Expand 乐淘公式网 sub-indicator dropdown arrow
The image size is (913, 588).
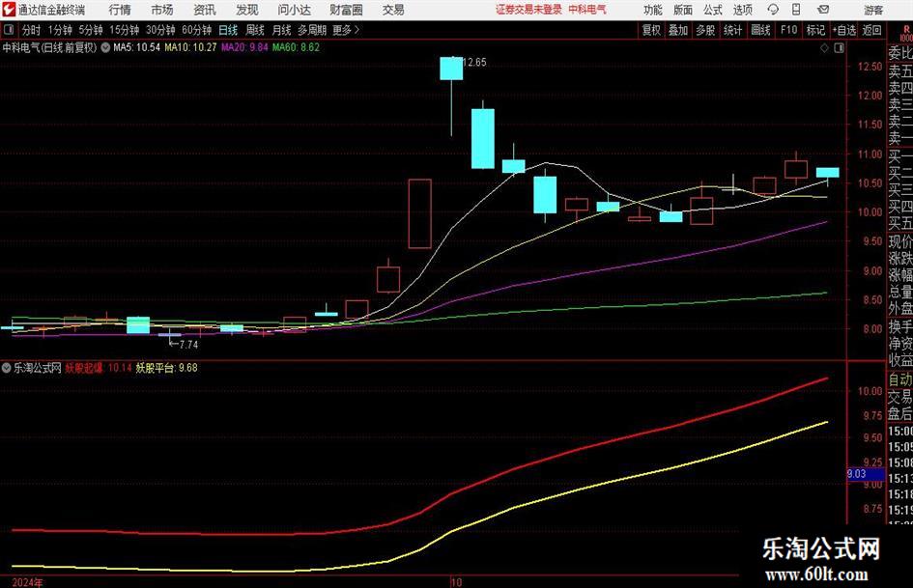tap(7, 368)
